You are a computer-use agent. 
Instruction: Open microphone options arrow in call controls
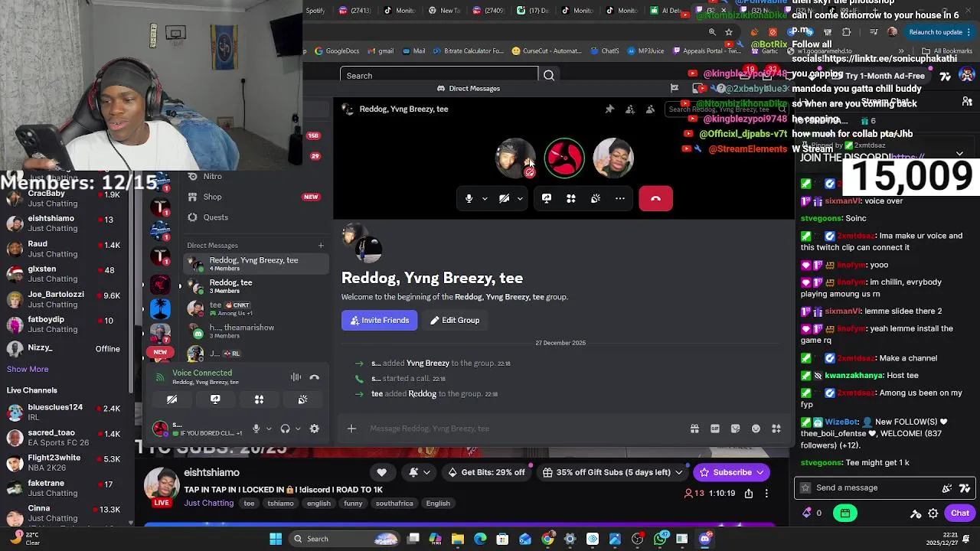coord(485,198)
